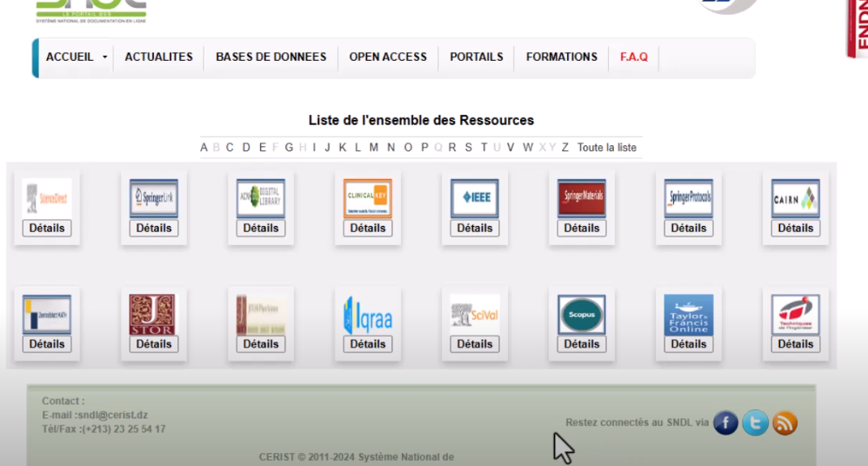This screenshot has width=868, height=466.
Task: Filter resources by letter P
Action: [424, 148]
